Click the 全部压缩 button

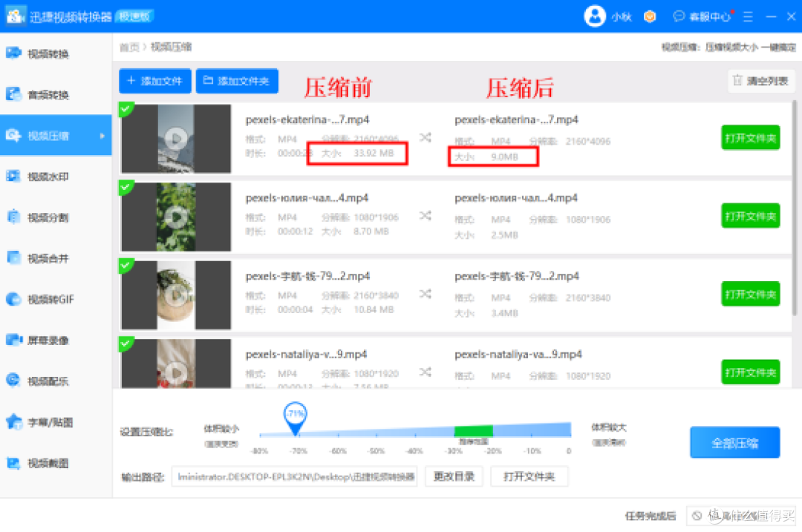pos(734,442)
